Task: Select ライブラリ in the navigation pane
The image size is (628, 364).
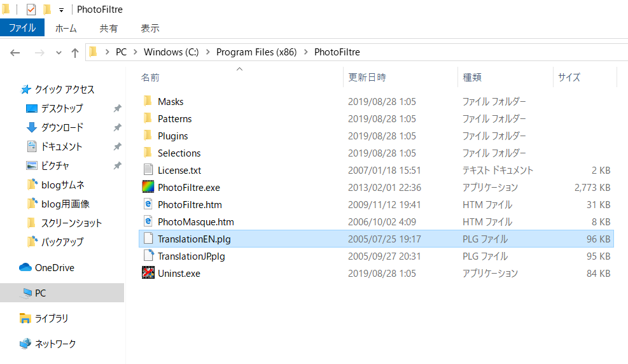Action: (52, 318)
